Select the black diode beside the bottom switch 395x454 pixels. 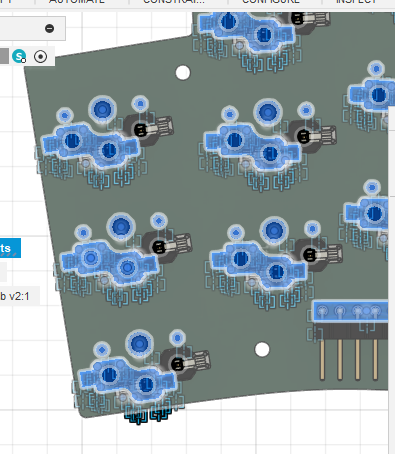click(178, 364)
